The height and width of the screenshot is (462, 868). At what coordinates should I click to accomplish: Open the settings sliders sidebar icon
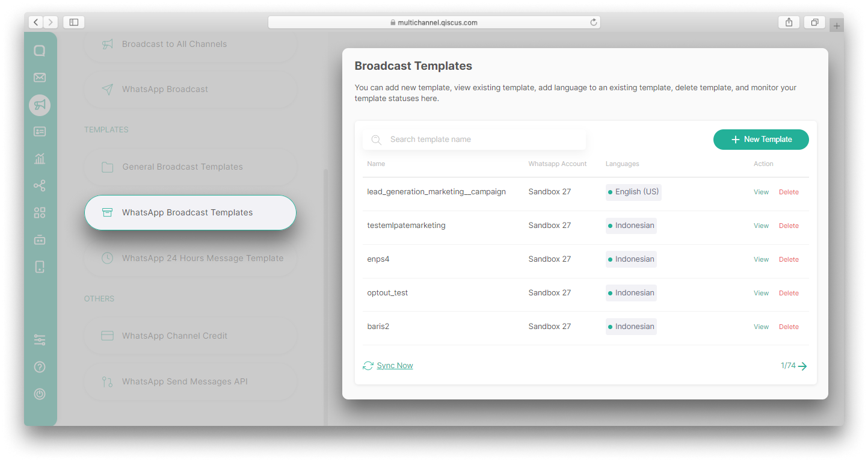pos(40,340)
